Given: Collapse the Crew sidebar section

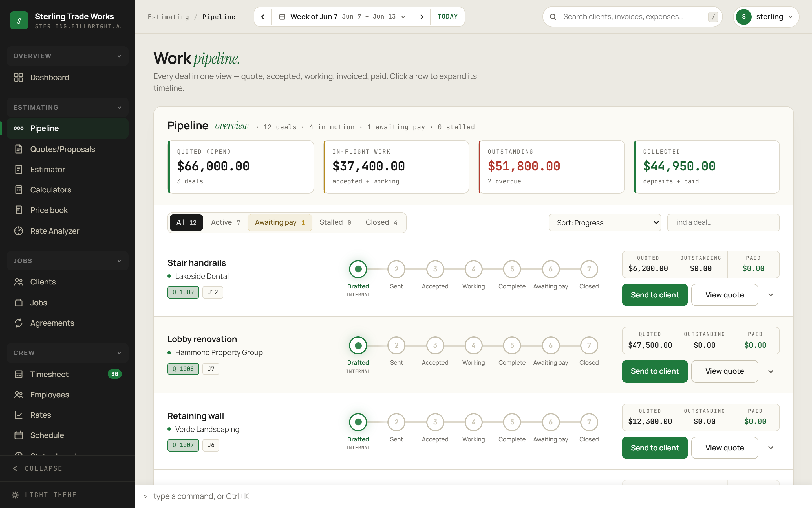Looking at the screenshot, I should 67,353.
